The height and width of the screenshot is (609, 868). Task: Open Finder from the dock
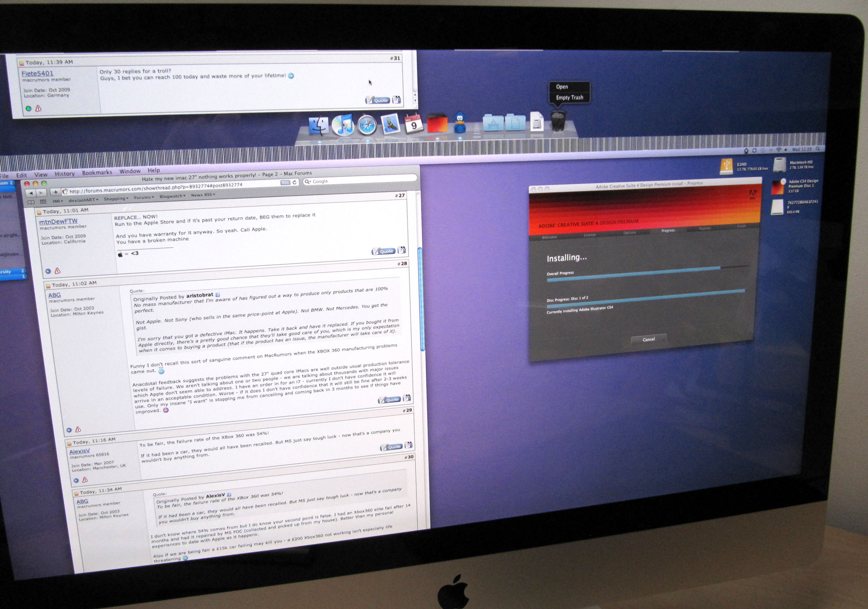319,126
